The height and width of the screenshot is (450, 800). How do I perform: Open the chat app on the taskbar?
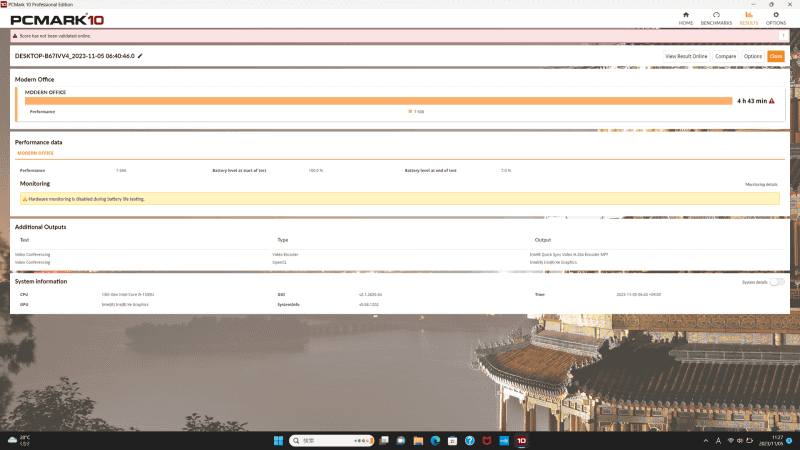click(x=401, y=440)
